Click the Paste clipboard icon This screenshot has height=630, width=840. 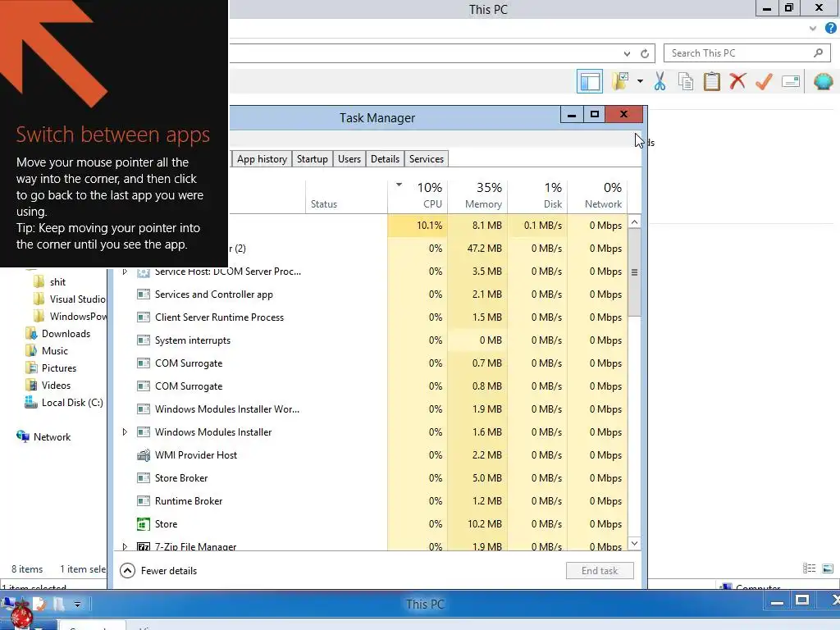[711, 81]
